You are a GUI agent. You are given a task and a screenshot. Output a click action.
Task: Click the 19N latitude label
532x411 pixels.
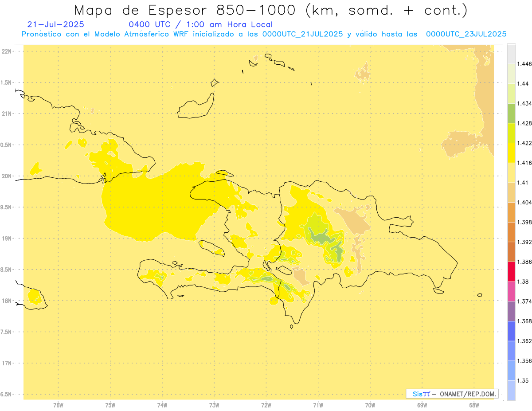tap(8, 239)
